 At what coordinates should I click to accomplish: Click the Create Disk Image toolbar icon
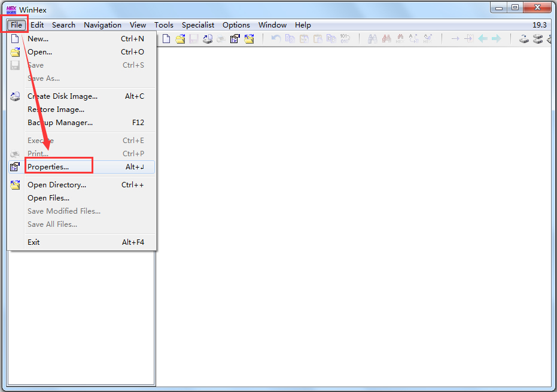[208, 39]
